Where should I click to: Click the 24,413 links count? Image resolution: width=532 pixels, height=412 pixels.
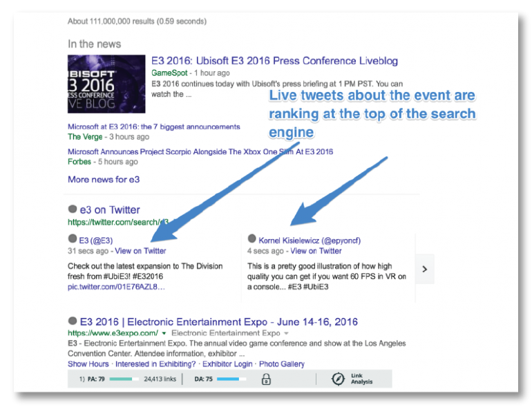point(160,379)
